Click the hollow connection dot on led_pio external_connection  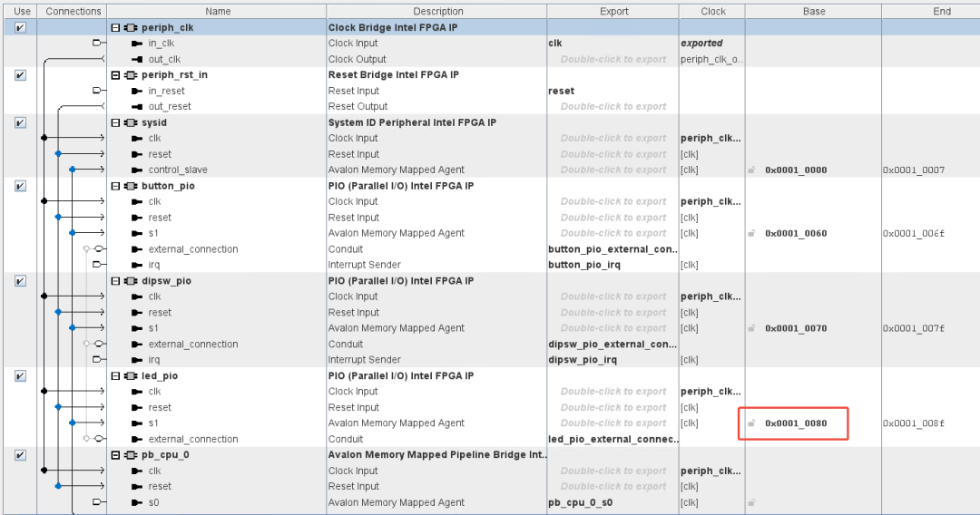pos(86,439)
